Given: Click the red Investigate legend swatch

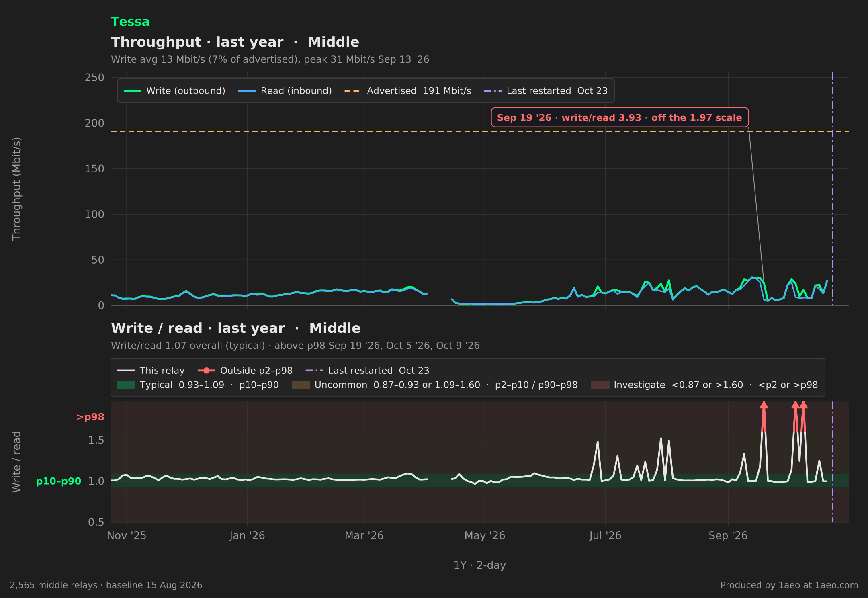Looking at the screenshot, I should pyautogui.click(x=600, y=385).
